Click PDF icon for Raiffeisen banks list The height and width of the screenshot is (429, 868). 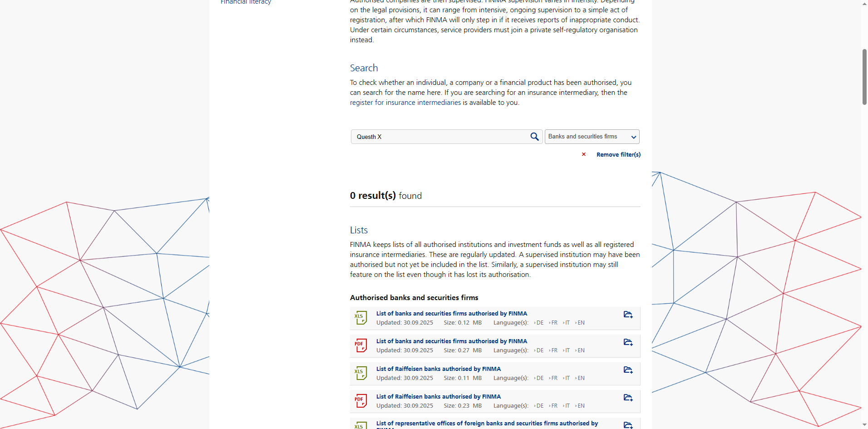(360, 401)
